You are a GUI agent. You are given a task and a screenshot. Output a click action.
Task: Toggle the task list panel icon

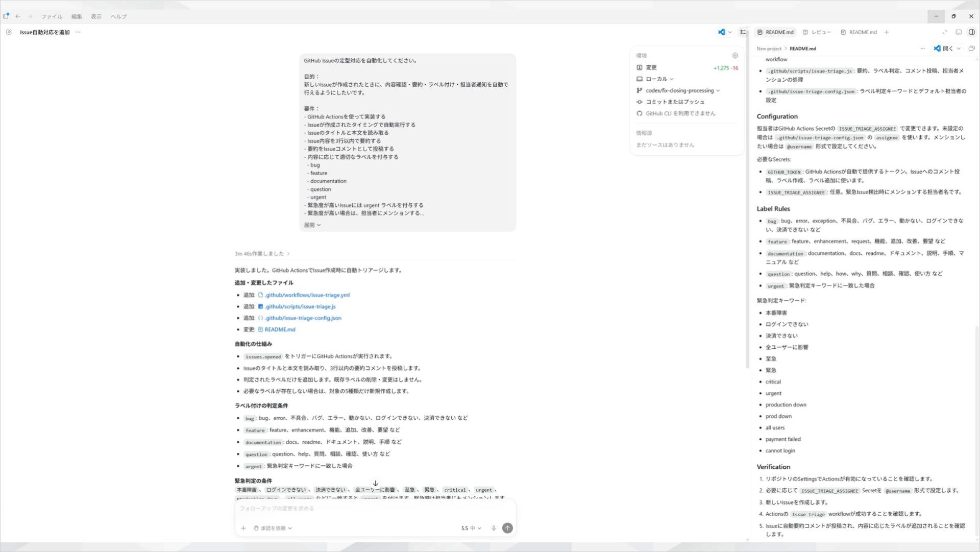click(x=743, y=32)
